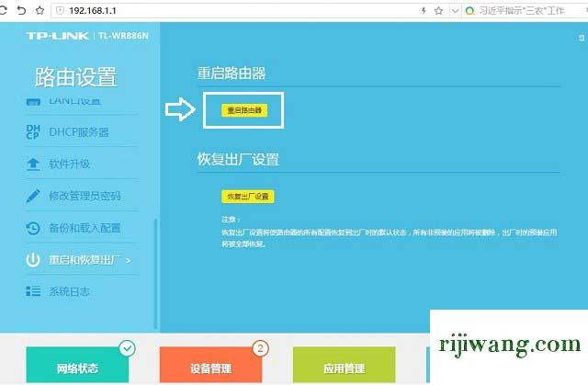Open dropdown arrow next to the address bar star

pos(455,11)
